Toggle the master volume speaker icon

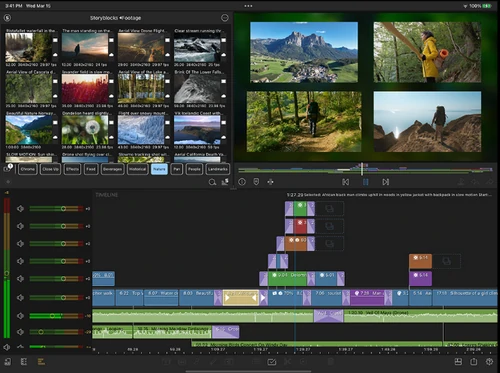click(x=6, y=347)
